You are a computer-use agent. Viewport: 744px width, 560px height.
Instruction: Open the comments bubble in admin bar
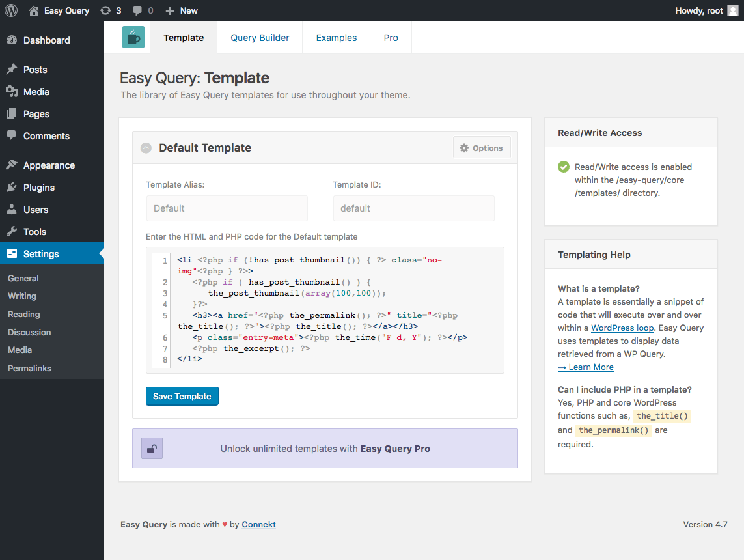pos(137,10)
